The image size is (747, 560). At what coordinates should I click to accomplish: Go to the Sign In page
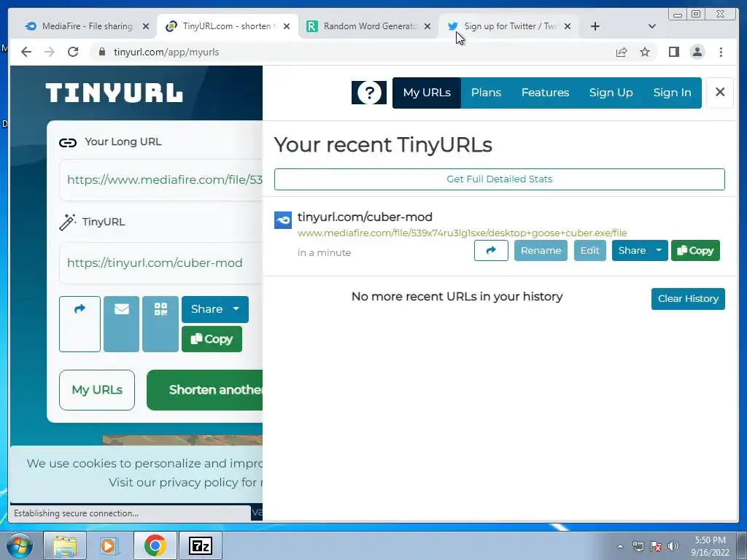coord(672,93)
